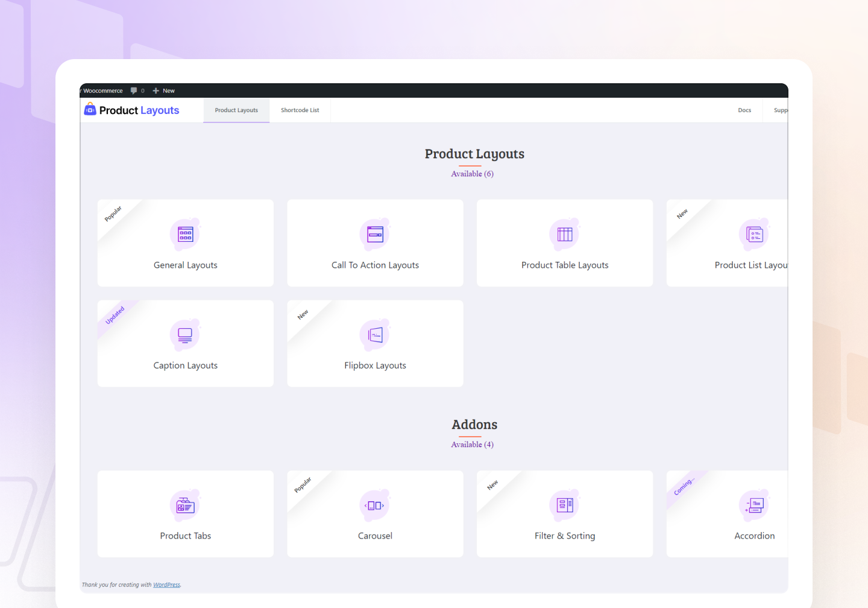Click the Updated ribbon on Caption Layouts
This screenshot has width=868, height=608.
tap(115, 315)
